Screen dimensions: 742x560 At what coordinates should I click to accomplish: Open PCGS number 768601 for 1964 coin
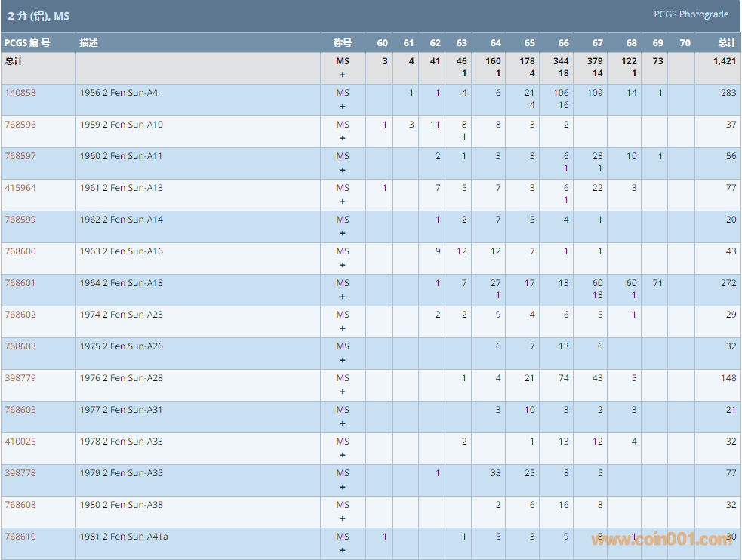(20, 283)
